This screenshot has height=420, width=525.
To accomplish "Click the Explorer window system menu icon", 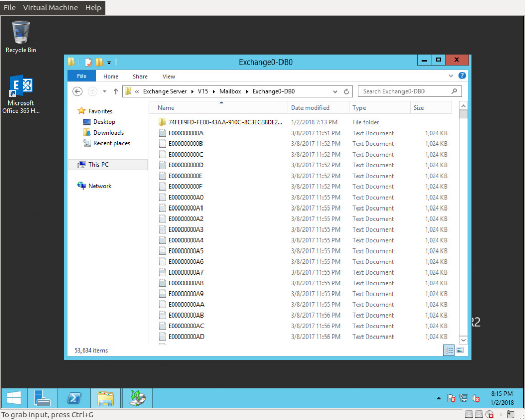I will [x=71, y=62].
